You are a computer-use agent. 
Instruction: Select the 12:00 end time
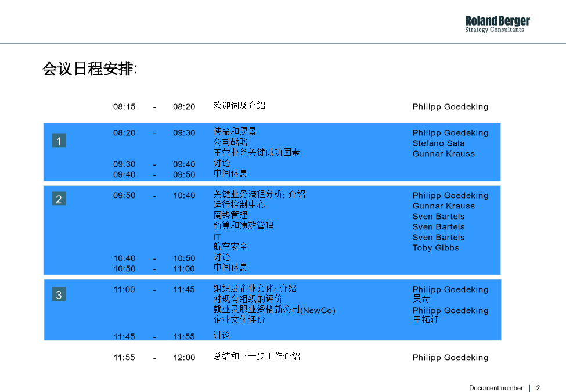[x=184, y=358]
